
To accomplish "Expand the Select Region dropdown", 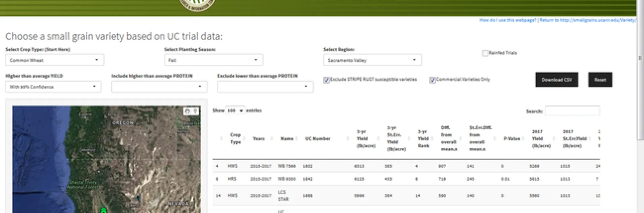I will click(372, 60).
